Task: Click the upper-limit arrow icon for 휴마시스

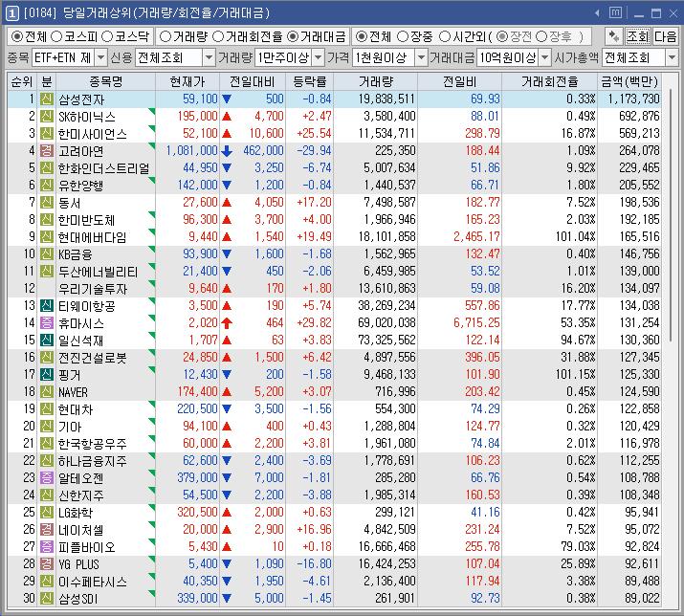Action: (x=227, y=323)
